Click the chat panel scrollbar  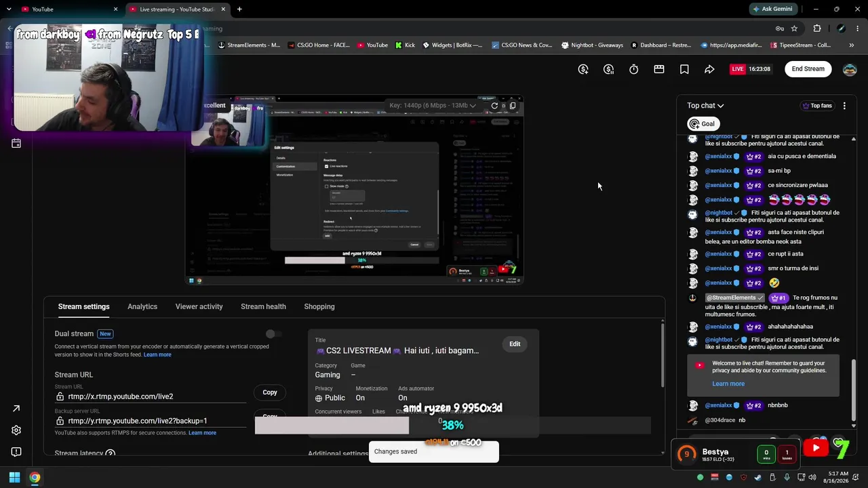853,390
